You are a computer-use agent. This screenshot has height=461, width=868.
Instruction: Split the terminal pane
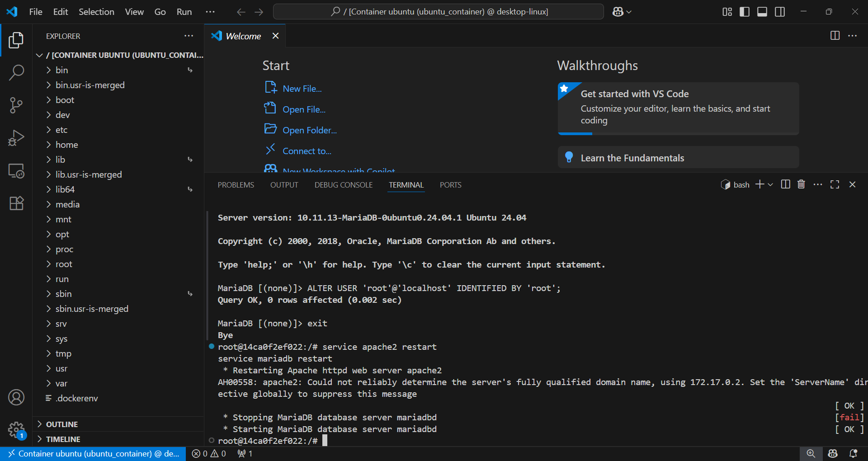pyautogui.click(x=785, y=184)
